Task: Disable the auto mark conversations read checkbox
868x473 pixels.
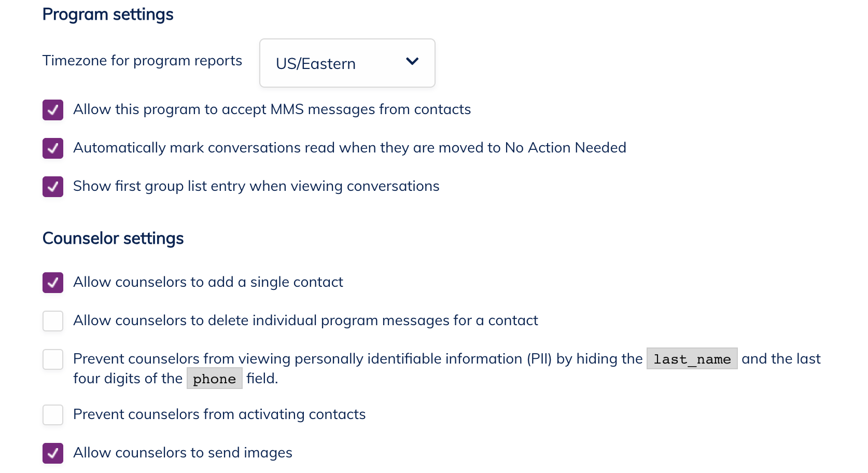Action: pyautogui.click(x=53, y=148)
